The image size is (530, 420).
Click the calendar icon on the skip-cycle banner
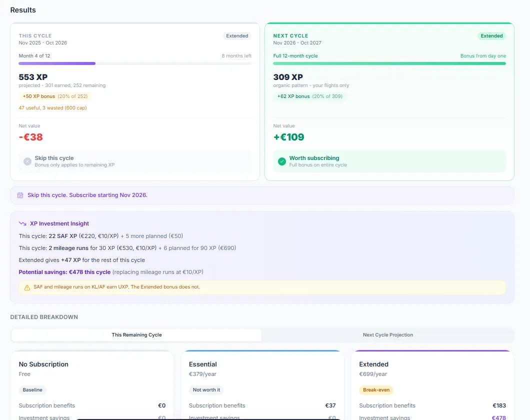[x=20, y=194]
